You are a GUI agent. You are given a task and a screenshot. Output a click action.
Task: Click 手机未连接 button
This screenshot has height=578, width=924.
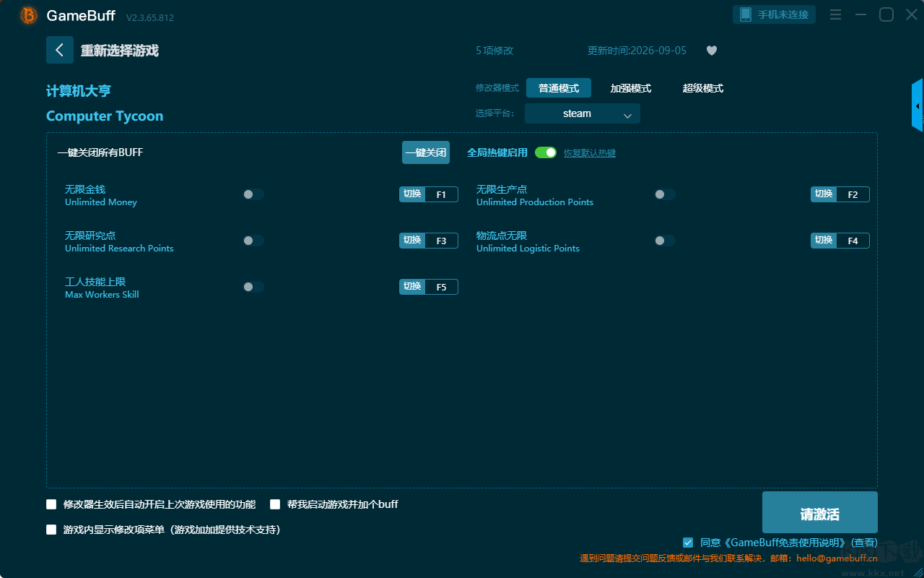coord(775,14)
